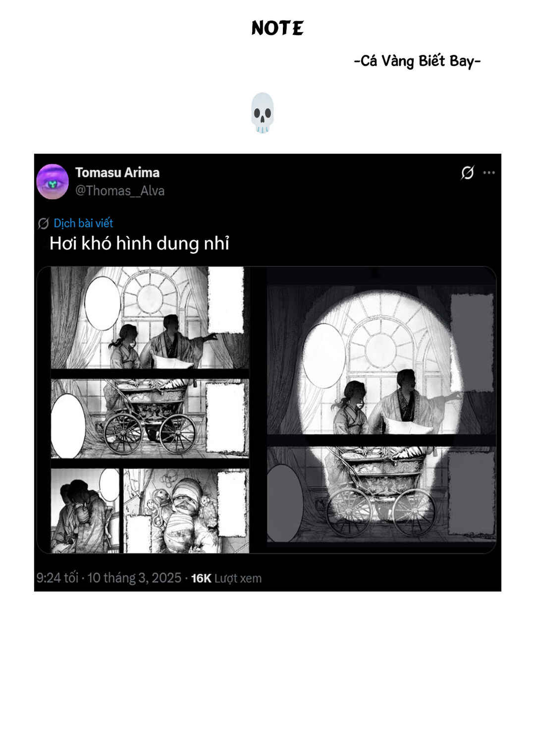Click the Grok icon before Dịch bài viết
This screenshot has height=756, width=535.
pos(43,224)
